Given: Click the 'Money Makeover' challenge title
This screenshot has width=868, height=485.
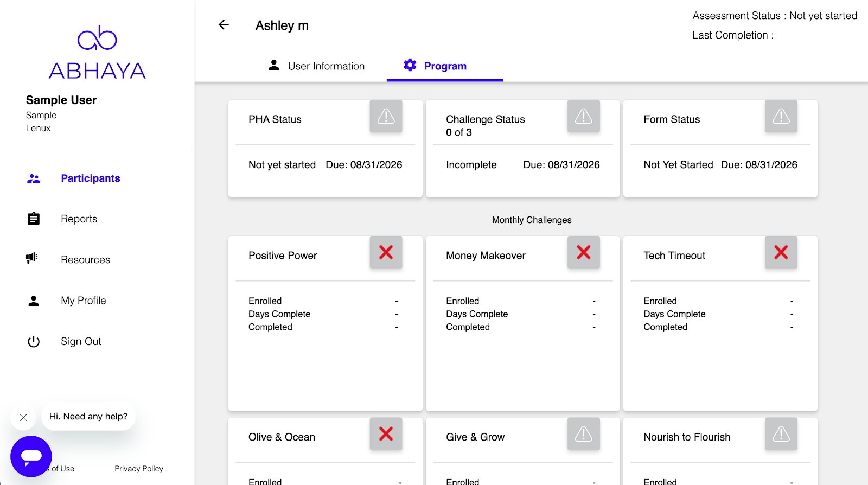Looking at the screenshot, I should pyautogui.click(x=486, y=256).
